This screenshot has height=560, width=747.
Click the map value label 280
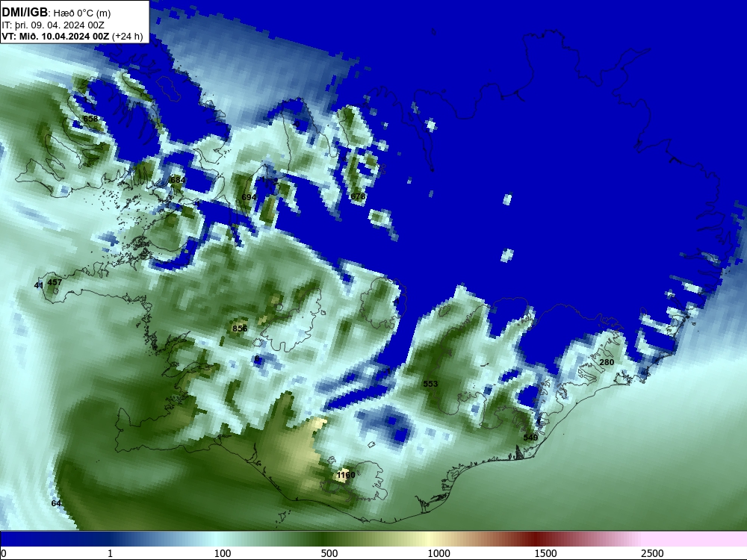point(607,362)
